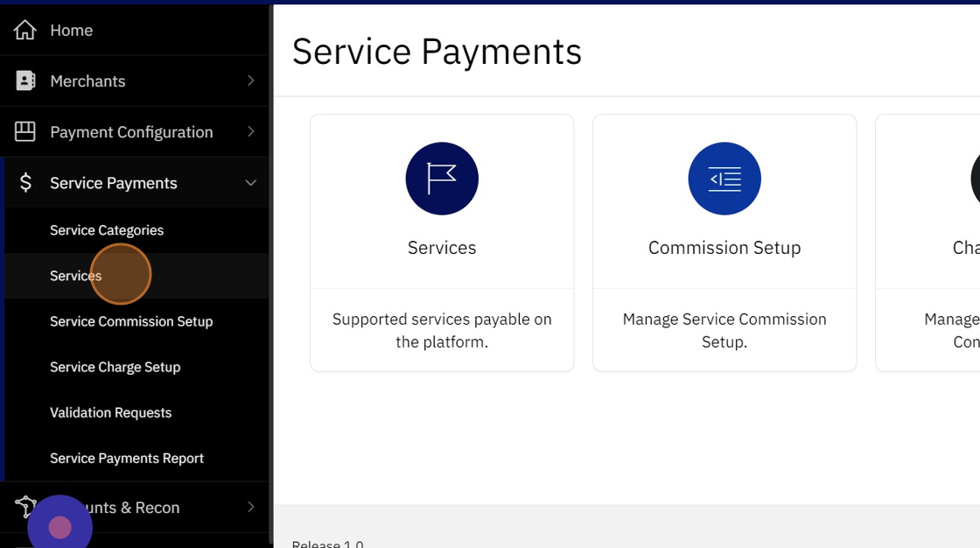Click the Commission Setup indent icon circle
The height and width of the screenshot is (548, 980).
[724, 179]
